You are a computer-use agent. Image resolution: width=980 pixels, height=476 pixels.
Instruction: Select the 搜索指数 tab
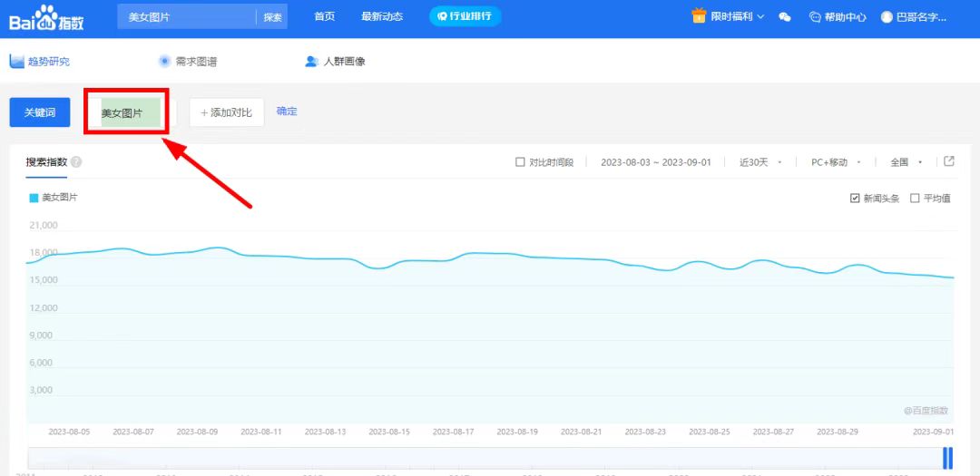46,161
